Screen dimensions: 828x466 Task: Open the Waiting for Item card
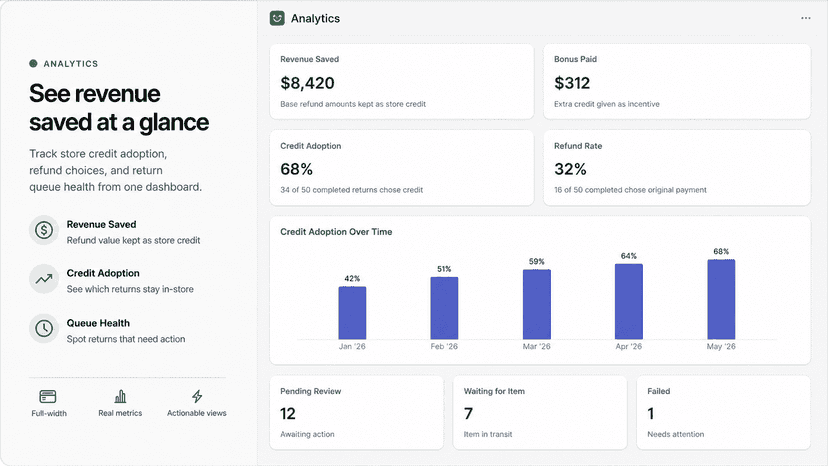coord(540,413)
